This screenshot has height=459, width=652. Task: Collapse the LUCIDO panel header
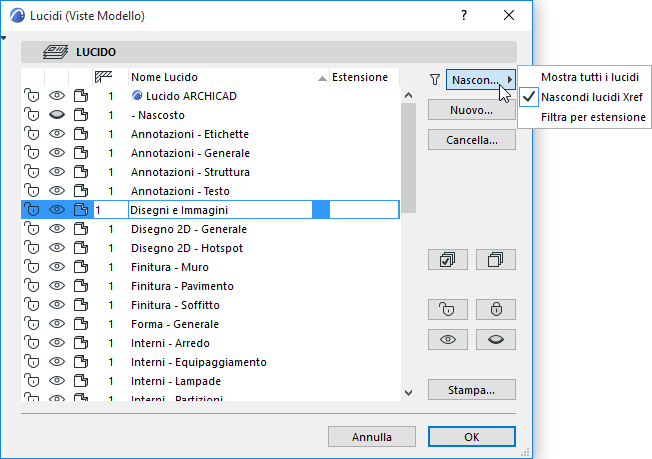coord(270,51)
